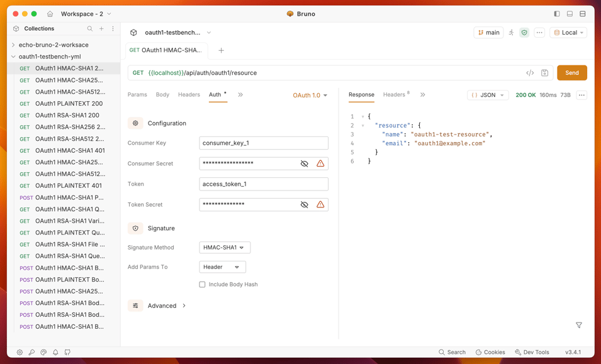Viewport: 601px width, 364px height.
Task: Open the Workspace - 2 dropdown
Action: point(86,14)
